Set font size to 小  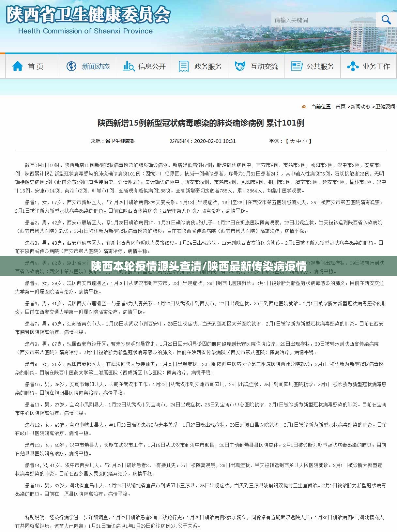(x=305, y=141)
